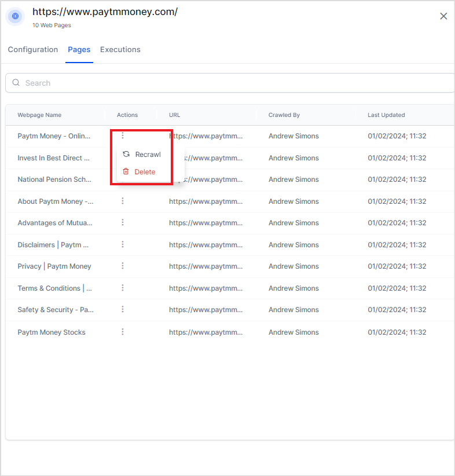Open actions menu for About Paytm Money row
Image resolution: width=455 pixels, height=476 pixels.
tap(123, 201)
